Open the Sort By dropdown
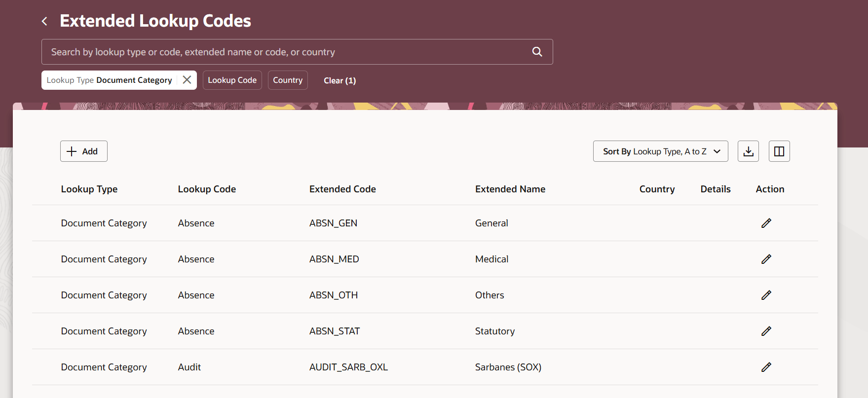This screenshot has width=868, height=398. [x=660, y=151]
